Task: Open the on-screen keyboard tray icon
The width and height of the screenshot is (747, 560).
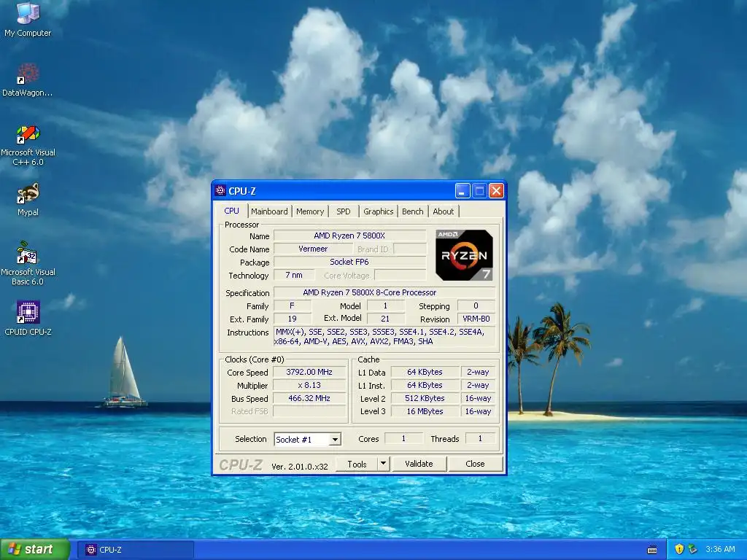Action: (652, 550)
